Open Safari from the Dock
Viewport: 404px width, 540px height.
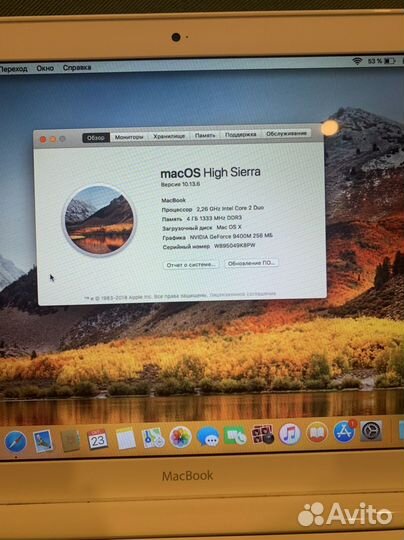coord(15,442)
